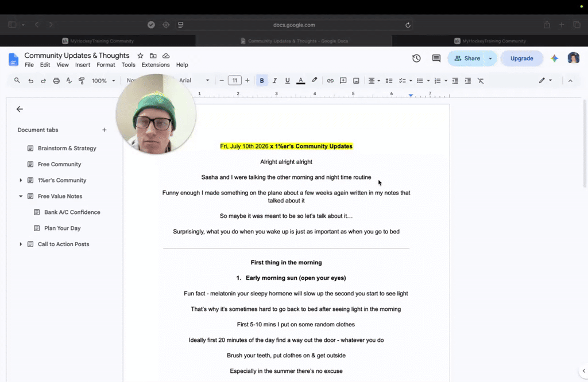The height and width of the screenshot is (382, 588).
Task: Click the Share button
Action: tap(467, 59)
